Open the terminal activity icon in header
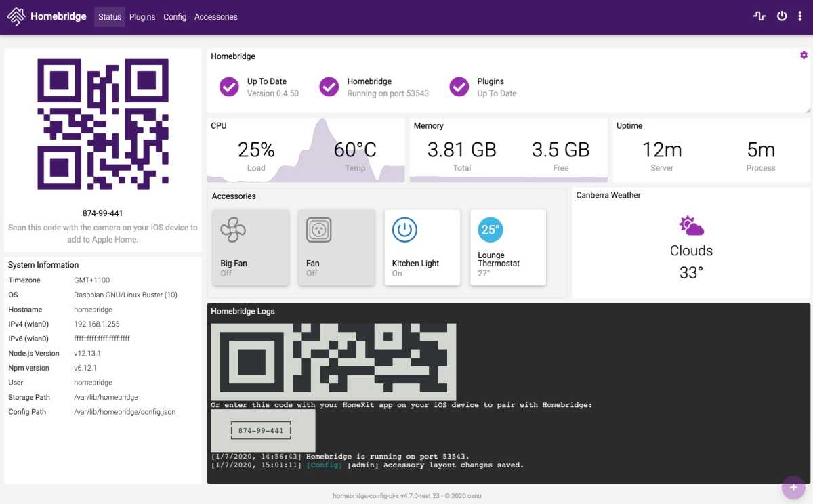The height and width of the screenshot is (504, 813). coord(759,16)
